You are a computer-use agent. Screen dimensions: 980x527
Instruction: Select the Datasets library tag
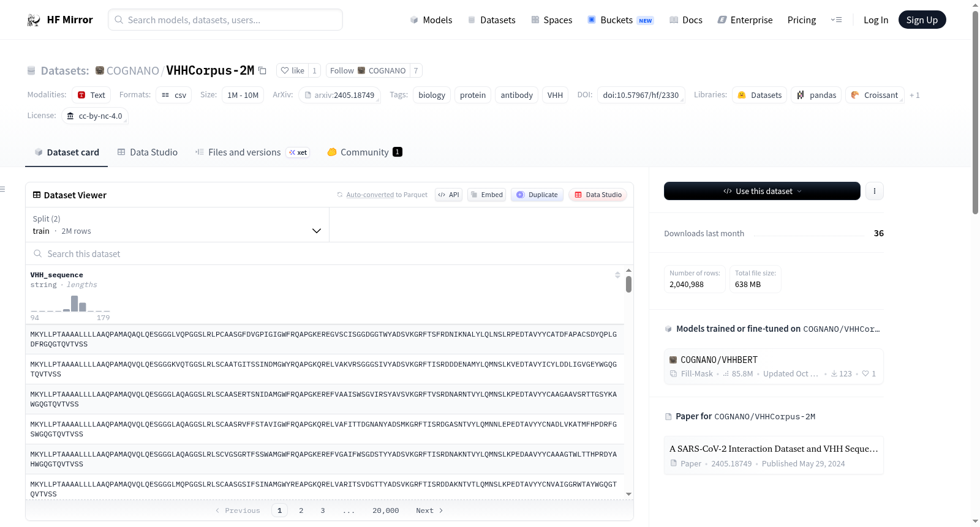pos(759,95)
